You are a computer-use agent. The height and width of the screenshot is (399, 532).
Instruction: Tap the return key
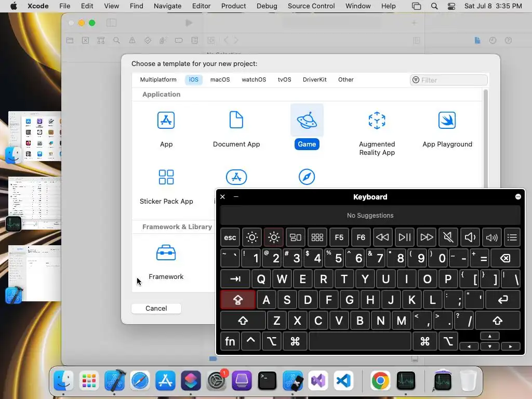(x=502, y=300)
